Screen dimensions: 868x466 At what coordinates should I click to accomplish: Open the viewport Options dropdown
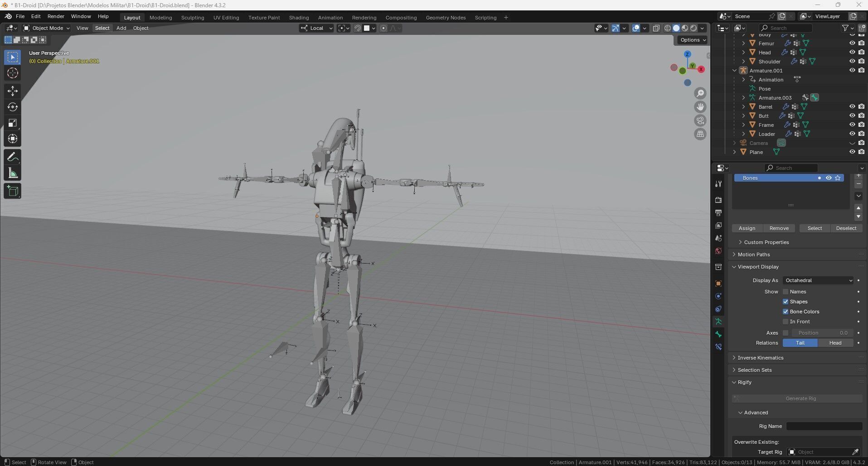click(x=693, y=40)
